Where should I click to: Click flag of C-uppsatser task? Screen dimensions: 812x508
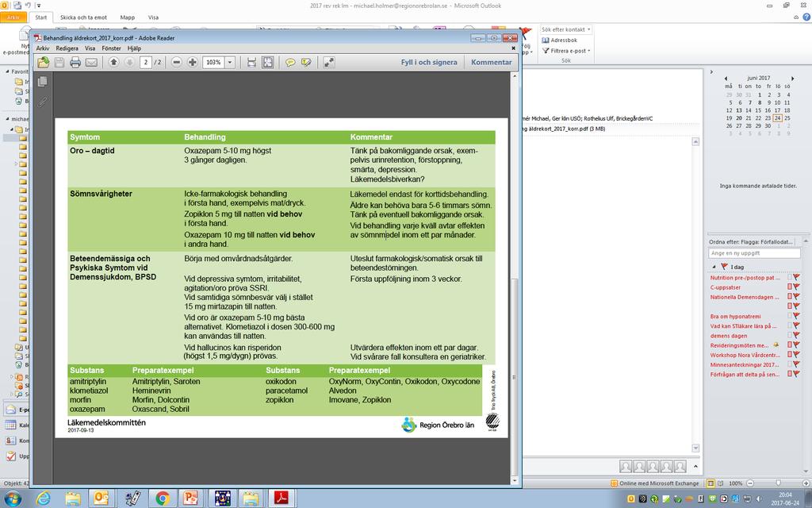point(796,287)
